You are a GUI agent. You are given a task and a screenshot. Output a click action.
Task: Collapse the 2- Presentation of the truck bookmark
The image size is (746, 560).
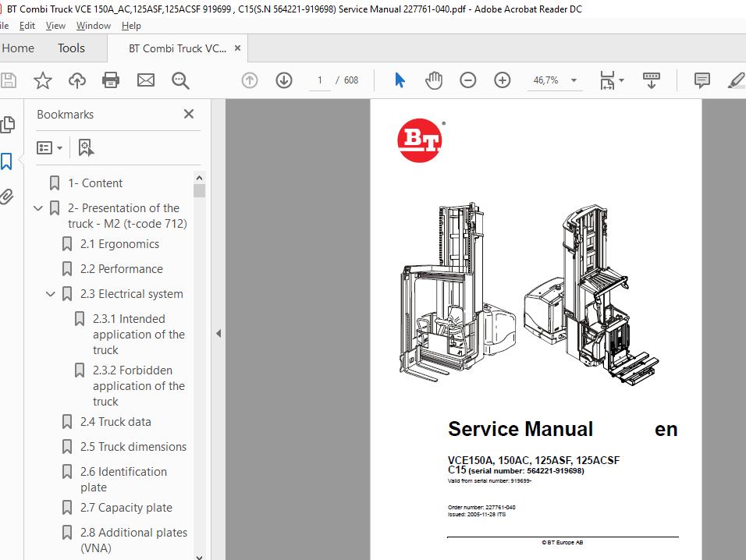click(38, 208)
